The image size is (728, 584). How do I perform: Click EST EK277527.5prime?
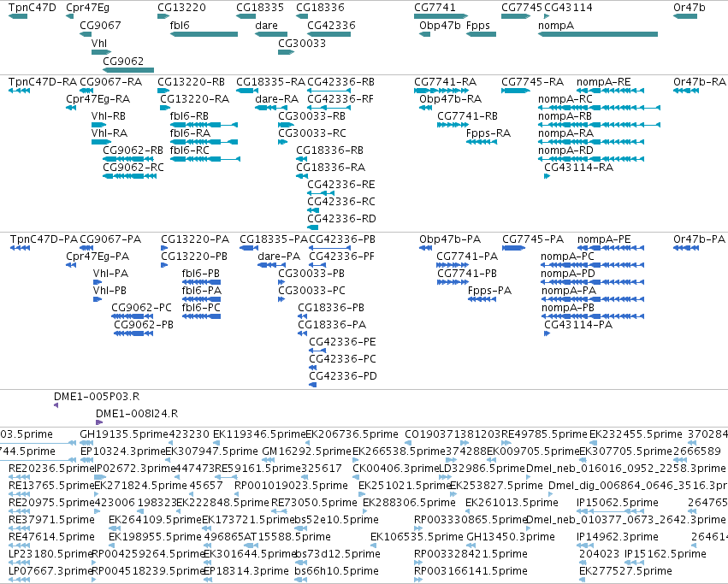625,571
